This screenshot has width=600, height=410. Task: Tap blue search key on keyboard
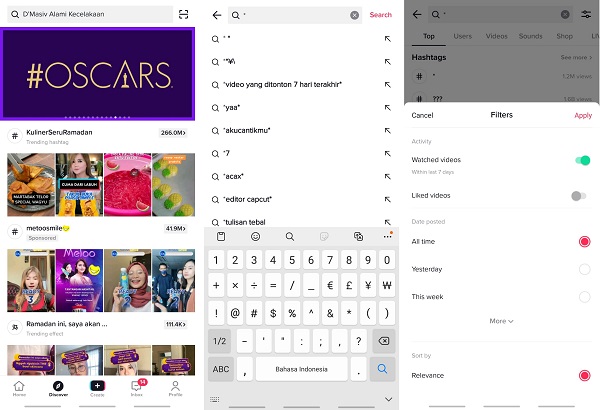pyautogui.click(x=382, y=369)
